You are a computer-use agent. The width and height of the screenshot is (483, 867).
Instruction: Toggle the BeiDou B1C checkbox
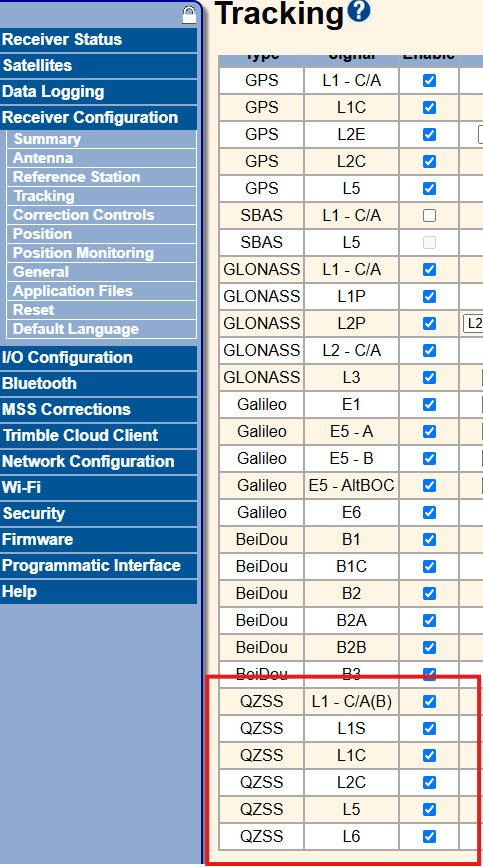[429, 567]
